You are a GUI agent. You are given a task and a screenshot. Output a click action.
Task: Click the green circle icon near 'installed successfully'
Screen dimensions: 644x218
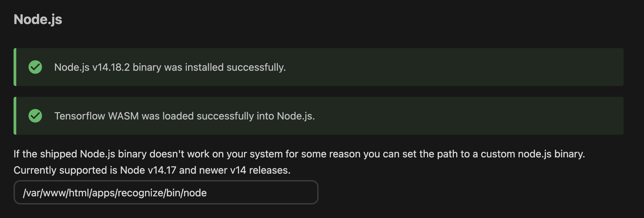coord(35,67)
